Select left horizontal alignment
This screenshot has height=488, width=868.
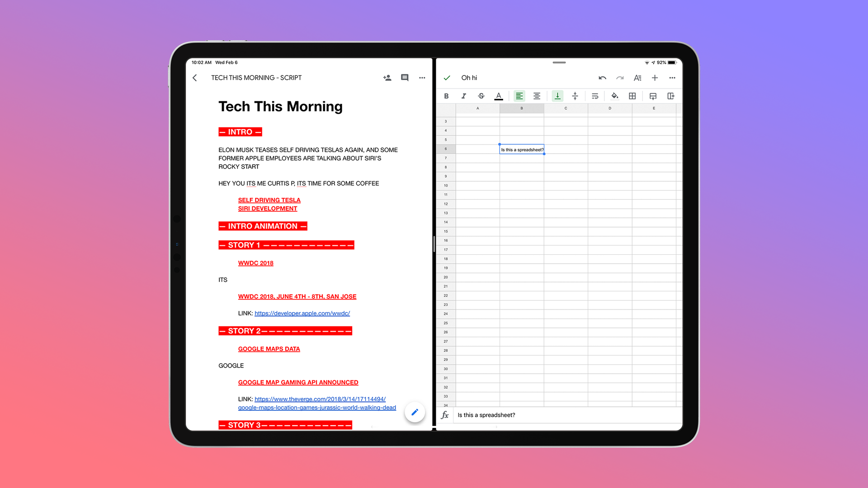pyautogui.click(x=519, y=96)
